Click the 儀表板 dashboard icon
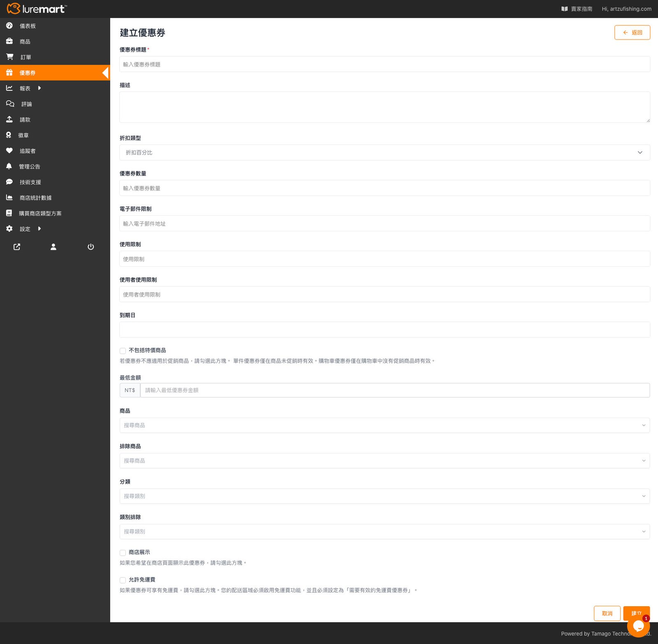Screen dimensions: 658x644 pos(9,25)
